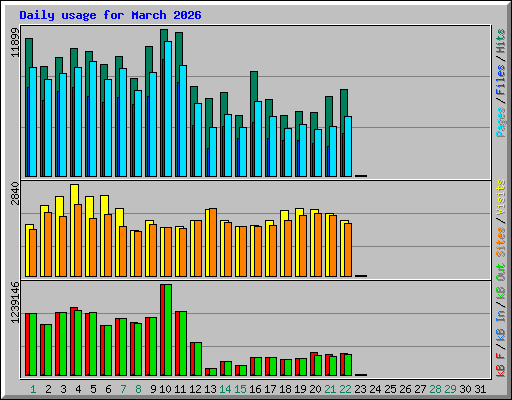Image resolution: width=512 pixels, height=400 pixels.
Task: Click day label 23 on the x-axis
Action: click(360, 389)
